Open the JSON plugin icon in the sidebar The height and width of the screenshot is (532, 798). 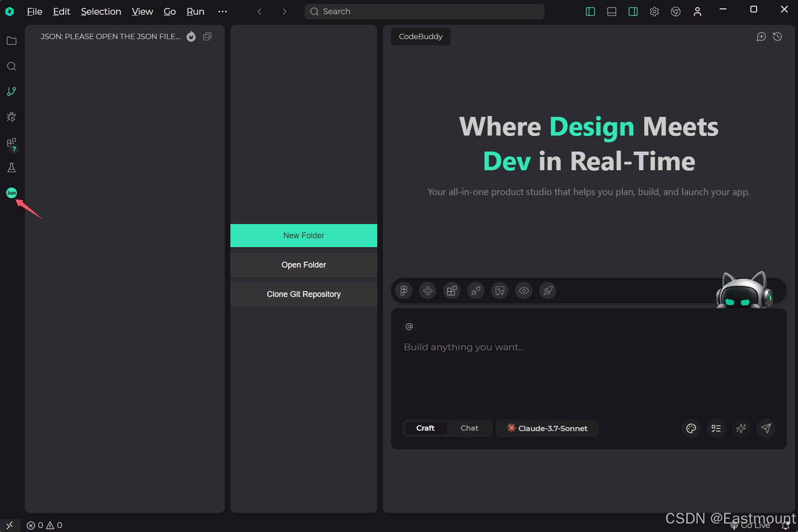pyautogui.click(x=12, y=193)
